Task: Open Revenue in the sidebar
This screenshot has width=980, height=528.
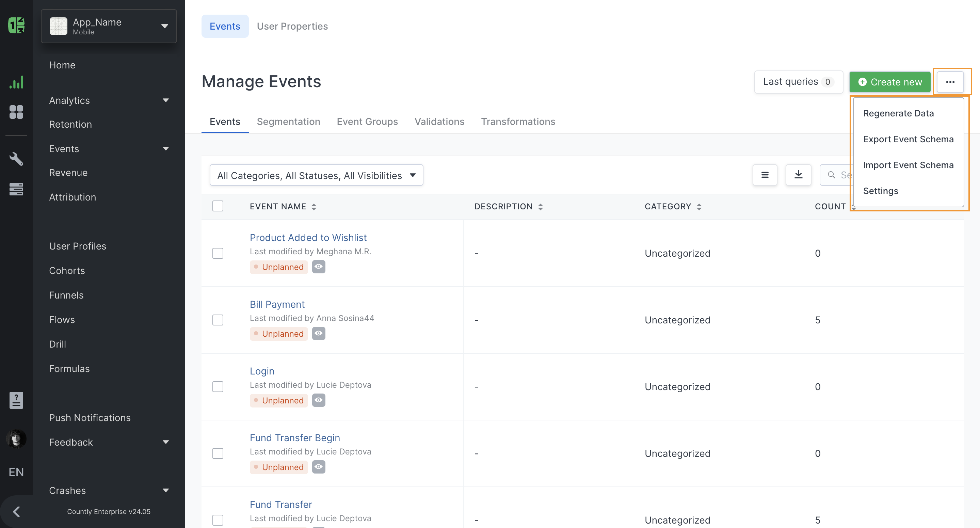Action: (x=68, y=173)
